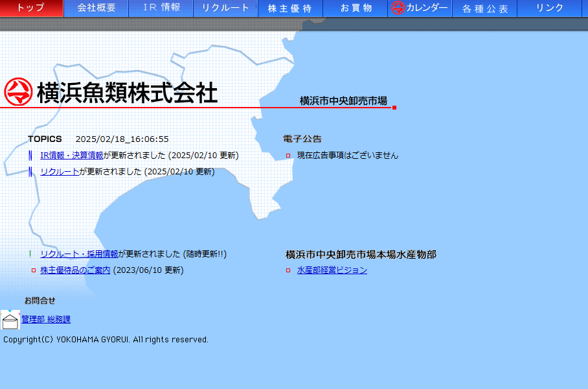Open the 水産部経営ビジョン link
The width and height of the screenshot is (588, 389).
pos(332,270)
